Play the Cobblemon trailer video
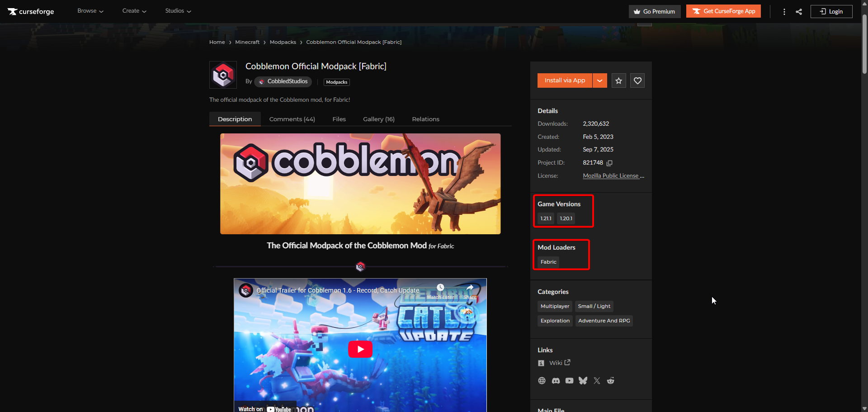This screenshot has width=868, height=412. click(x=360, y=349)
